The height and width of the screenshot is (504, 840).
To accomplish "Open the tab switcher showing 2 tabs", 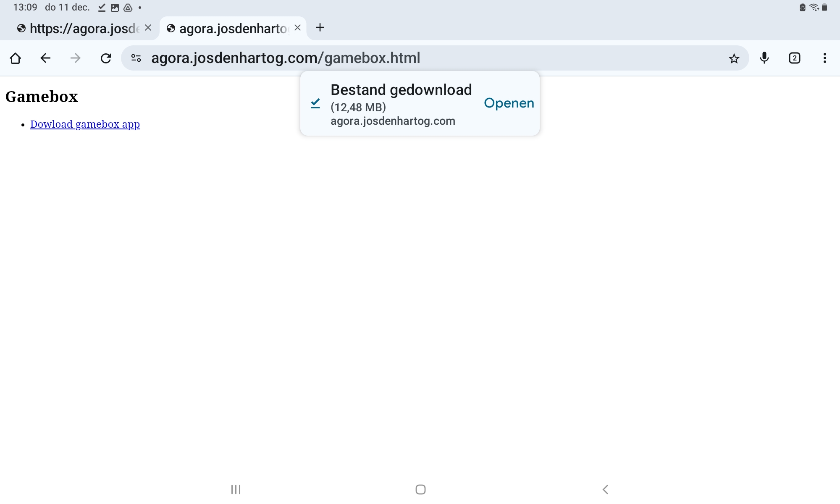I will 794,58.
